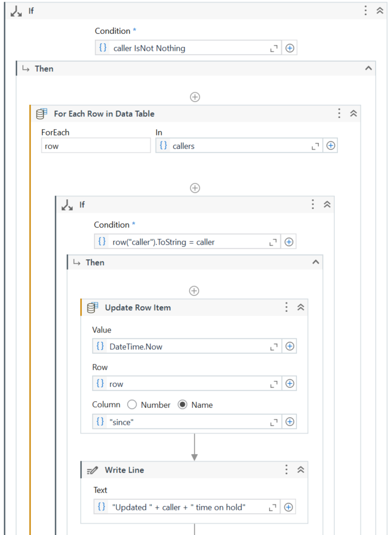Open expression editor for 'callers' field
The image size is (392, 535).
[316, 146]
